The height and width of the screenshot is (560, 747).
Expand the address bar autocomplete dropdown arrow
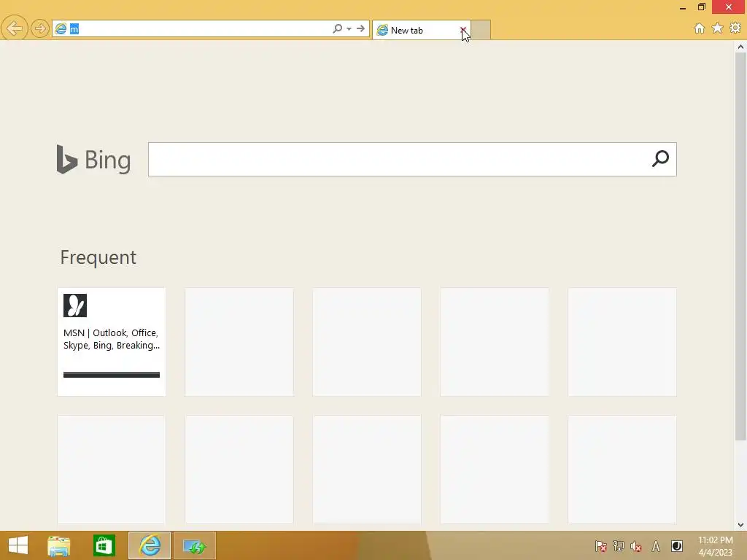pos(349,28)
